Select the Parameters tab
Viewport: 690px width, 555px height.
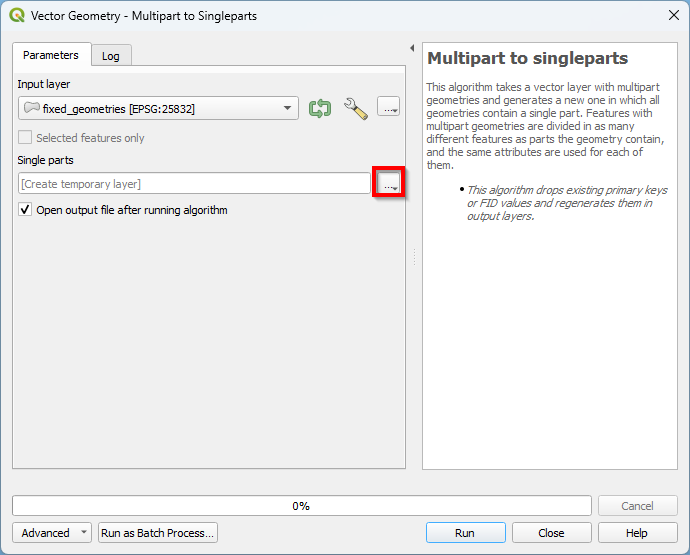point(51,55)
